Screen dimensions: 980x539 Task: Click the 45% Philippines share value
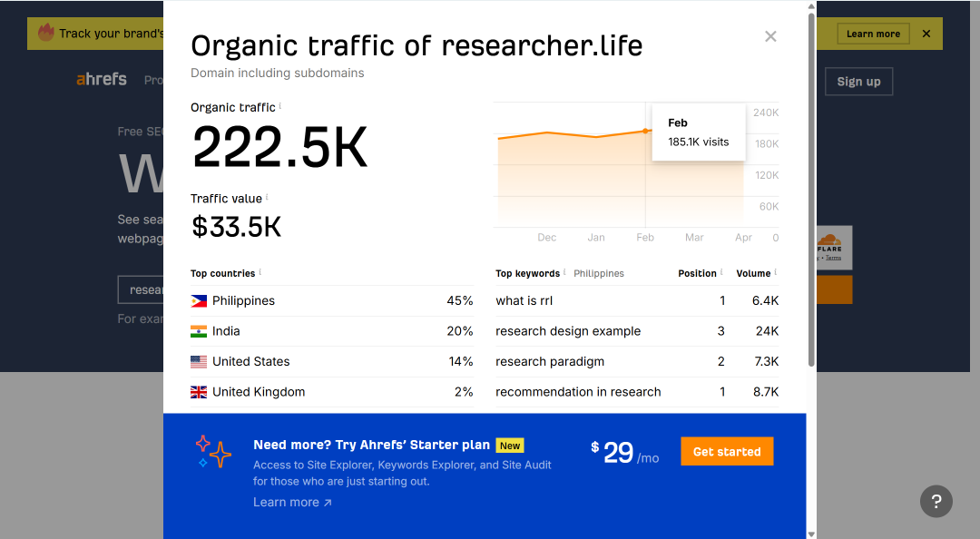(460, 300)
